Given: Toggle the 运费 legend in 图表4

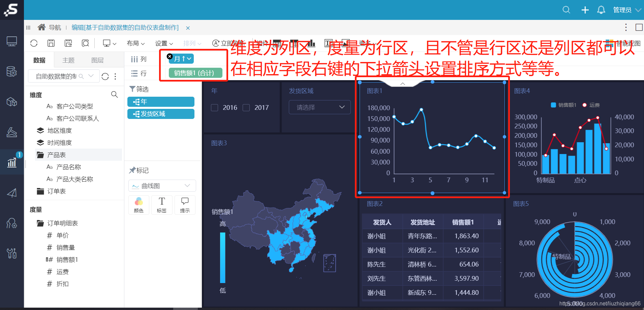Looking at the screenshot, I should [x=591, y=105].
